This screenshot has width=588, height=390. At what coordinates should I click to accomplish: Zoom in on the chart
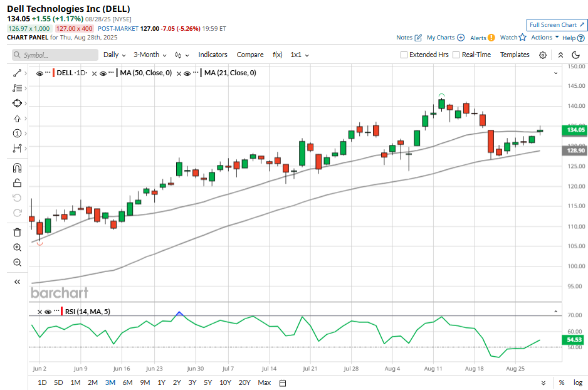pos(17,248)
